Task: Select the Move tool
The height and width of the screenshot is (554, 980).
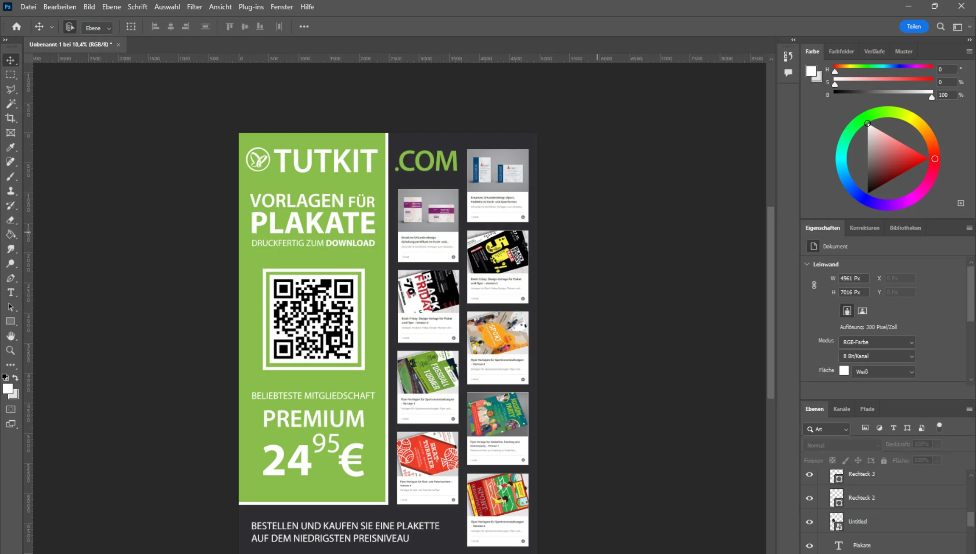Action: (x=11, y=60)
